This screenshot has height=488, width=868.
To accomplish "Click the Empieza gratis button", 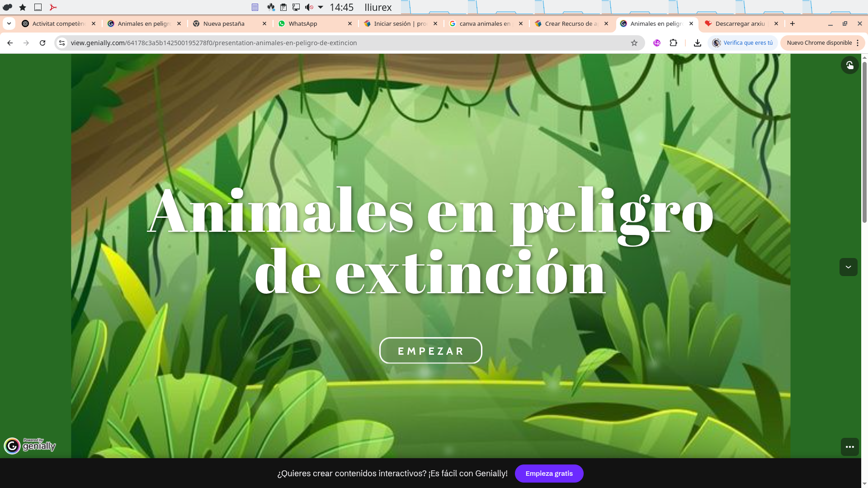I will pyautogui.click(x=549, y=474).
